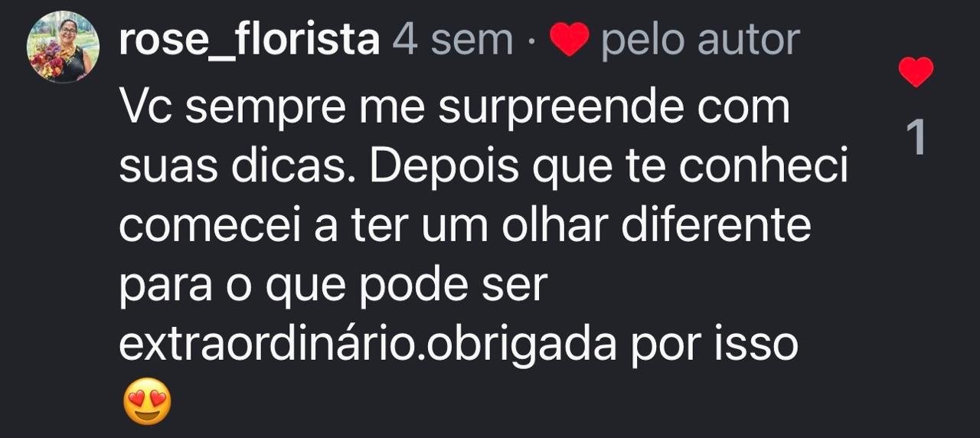Like the comment with the heart icon
The height and width of the screenshot is (438, 980).
pyautogui.click(x=916, y=72)
